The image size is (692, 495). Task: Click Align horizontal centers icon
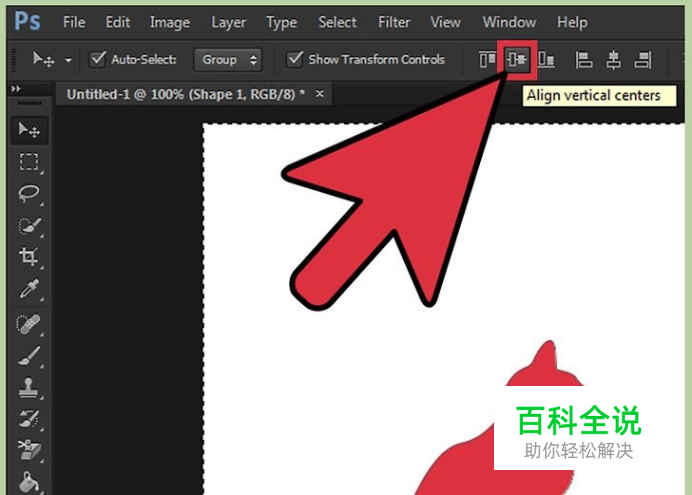[x=613, y=60]
